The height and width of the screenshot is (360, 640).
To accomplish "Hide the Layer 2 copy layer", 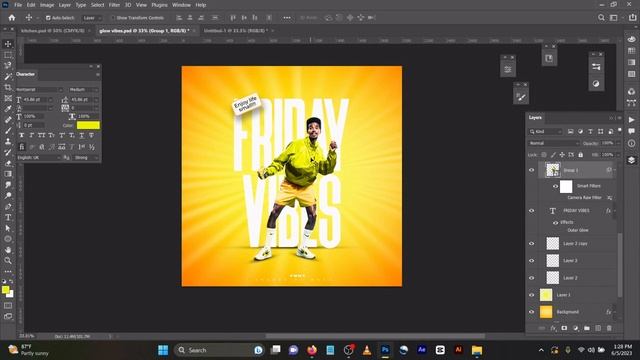I will [x=531, y=243].
